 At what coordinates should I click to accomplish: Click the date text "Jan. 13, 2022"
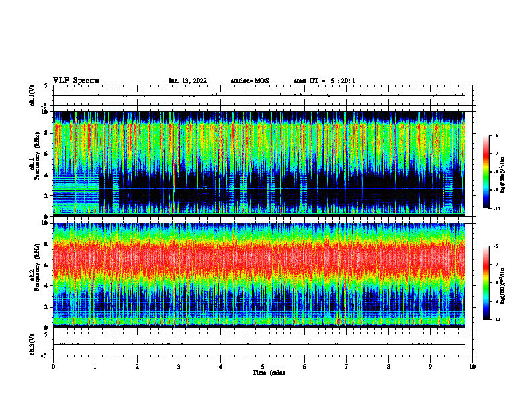[187, 81]
